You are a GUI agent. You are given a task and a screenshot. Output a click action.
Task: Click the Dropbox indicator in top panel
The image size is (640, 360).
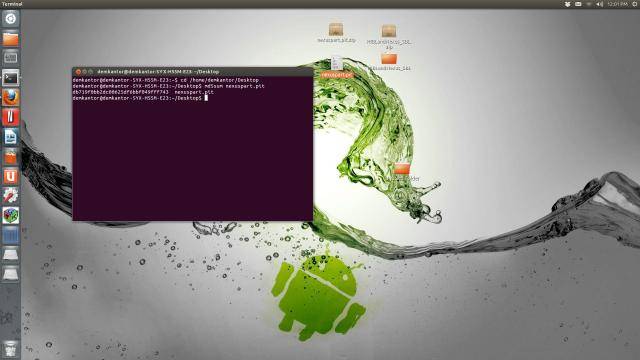(x=567, y=4)
